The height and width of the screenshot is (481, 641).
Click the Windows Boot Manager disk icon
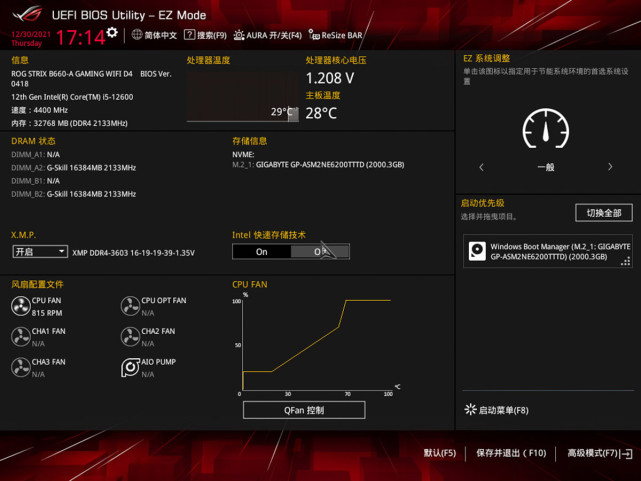tap(477, 251)
